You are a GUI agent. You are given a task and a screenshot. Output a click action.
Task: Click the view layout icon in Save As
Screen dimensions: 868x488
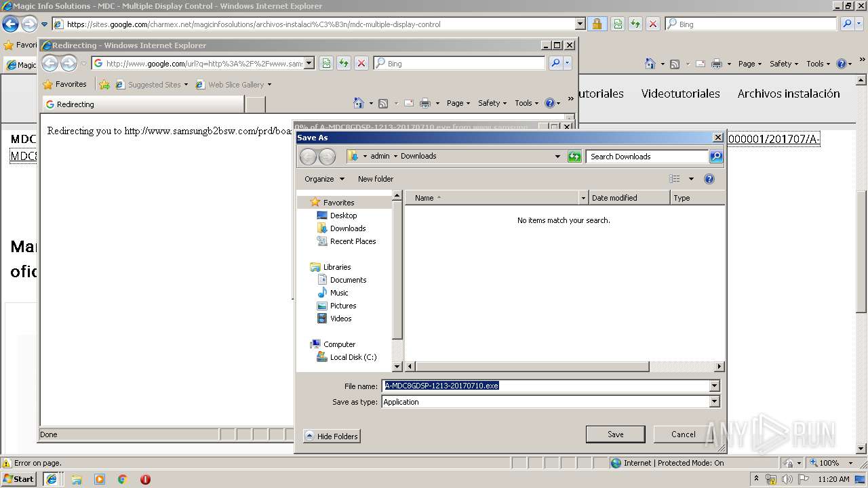pyautogui.click(x=675, y=179)
